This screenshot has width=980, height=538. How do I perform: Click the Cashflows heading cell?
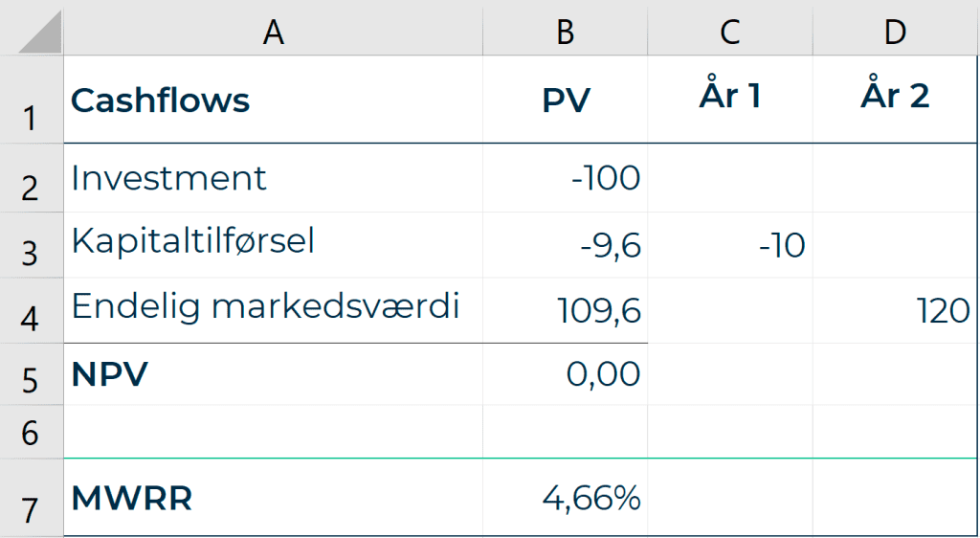[x=273, y=100]
